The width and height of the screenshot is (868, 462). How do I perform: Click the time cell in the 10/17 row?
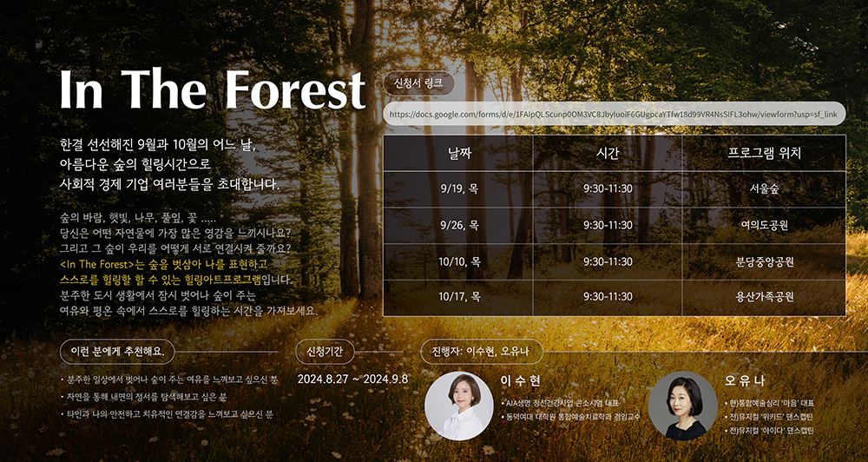[608, 297]
